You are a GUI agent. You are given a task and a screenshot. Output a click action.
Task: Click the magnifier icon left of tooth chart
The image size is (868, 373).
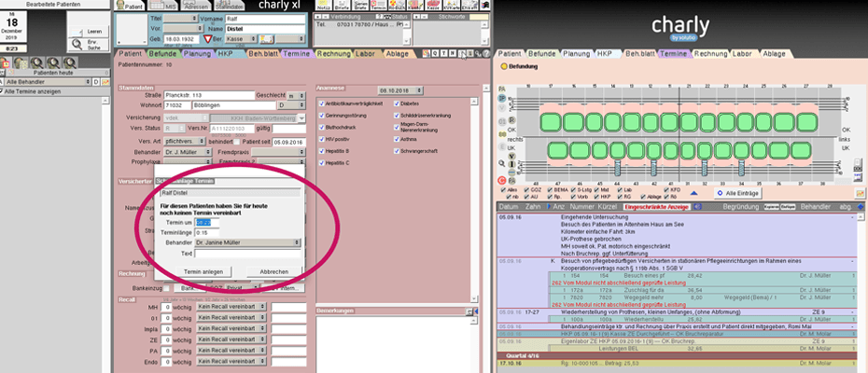501,163
